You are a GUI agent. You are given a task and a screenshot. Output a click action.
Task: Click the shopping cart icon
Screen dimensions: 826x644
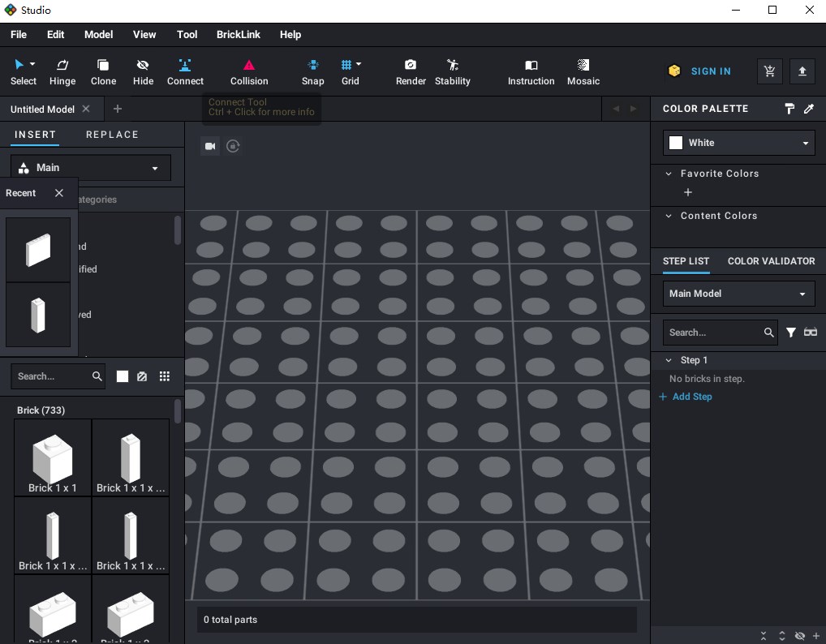point(769,71)
